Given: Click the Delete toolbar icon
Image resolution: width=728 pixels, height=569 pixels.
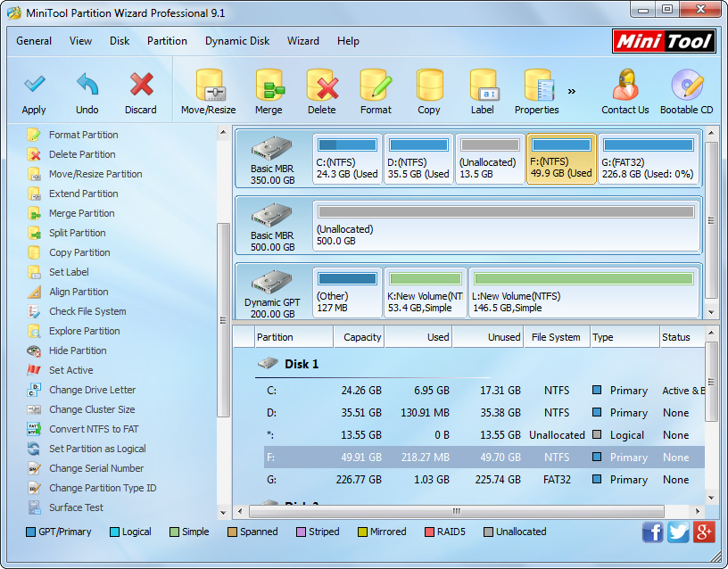Looking at the screenshot, I should pyautogui.click(x=322, y=85).
